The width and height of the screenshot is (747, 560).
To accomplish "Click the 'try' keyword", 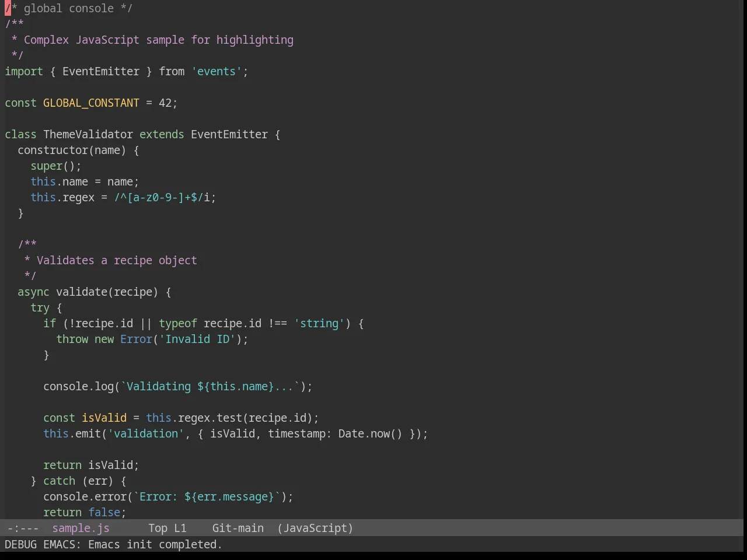I will 40,307.
